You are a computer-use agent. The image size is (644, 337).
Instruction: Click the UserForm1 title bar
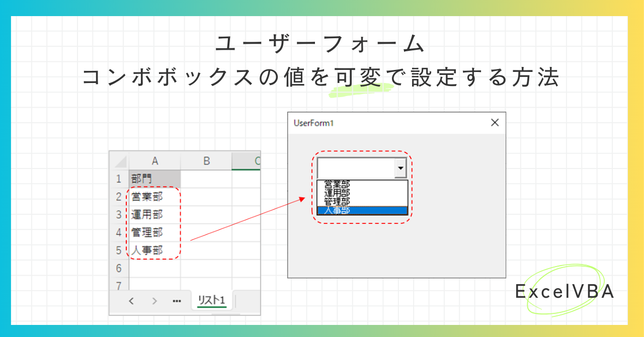click(x=387, y=123)
